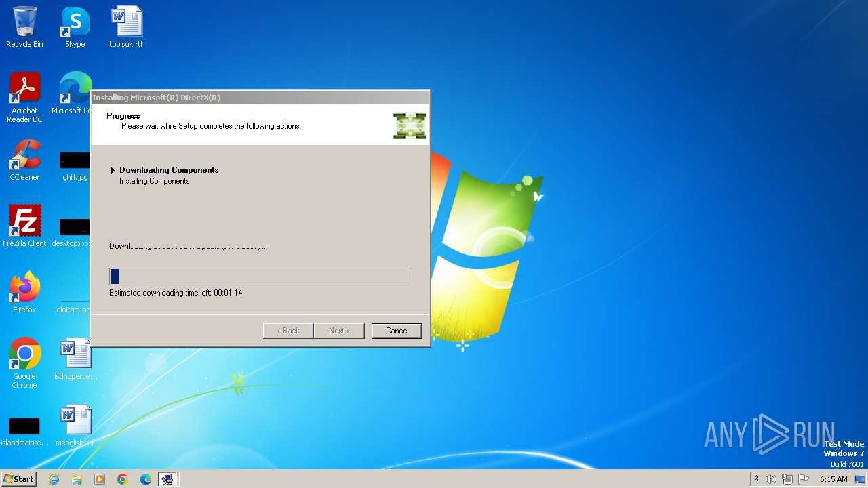Launch Skype from the desktop
The image size is (868, 488).
pyautogui.click(x=75, y=27)
